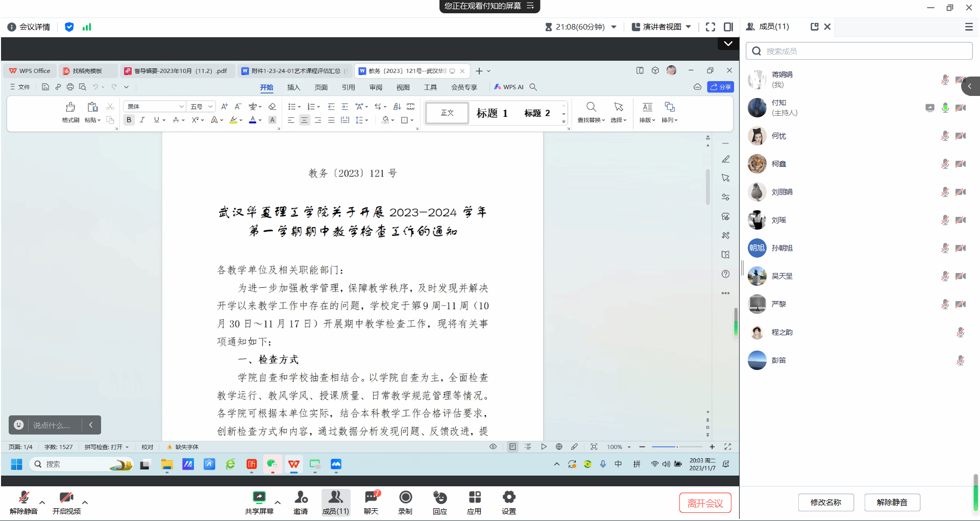Open the Chat panel icon
This screenshot has width=980, height=521.
[371, 498]
